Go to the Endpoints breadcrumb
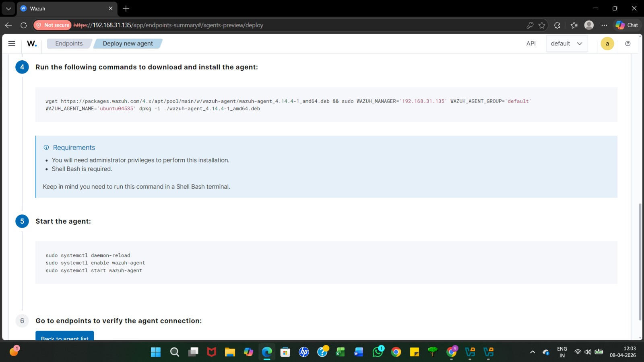 pyautogui.click(x=69, y=43)
